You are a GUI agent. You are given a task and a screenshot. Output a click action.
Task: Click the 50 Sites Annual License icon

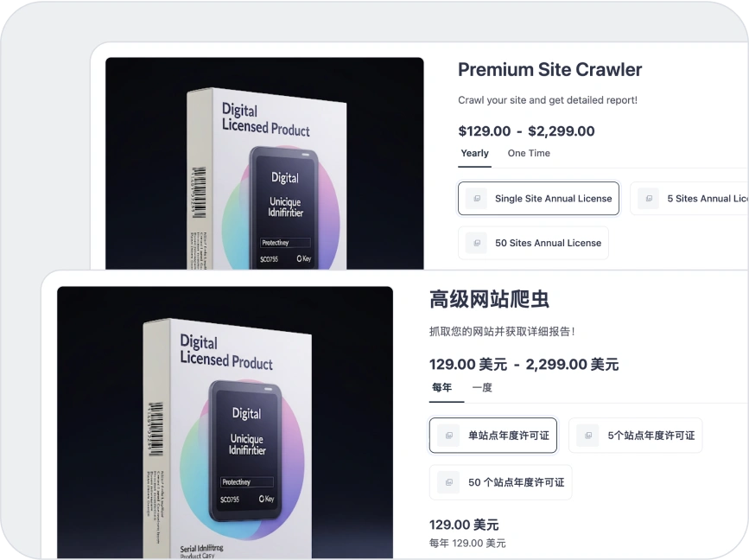(477, 243)
